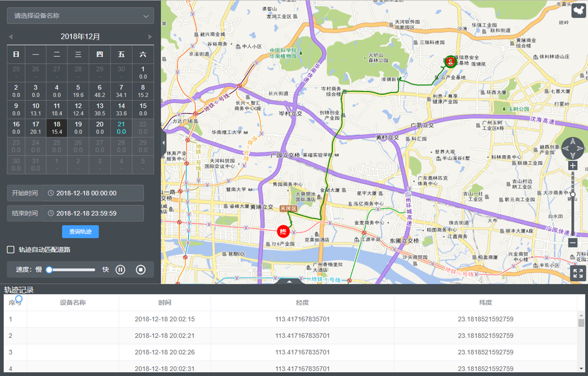Image resolution: width=588 pixels, height=376 pixels.
Task: Open the device name dropdown
Action: [x=80, y=16]
